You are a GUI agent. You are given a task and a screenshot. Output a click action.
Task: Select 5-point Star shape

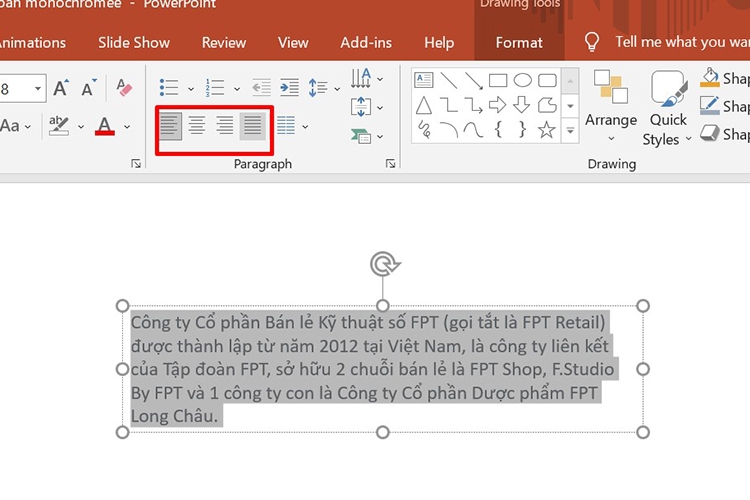point(547,129)
